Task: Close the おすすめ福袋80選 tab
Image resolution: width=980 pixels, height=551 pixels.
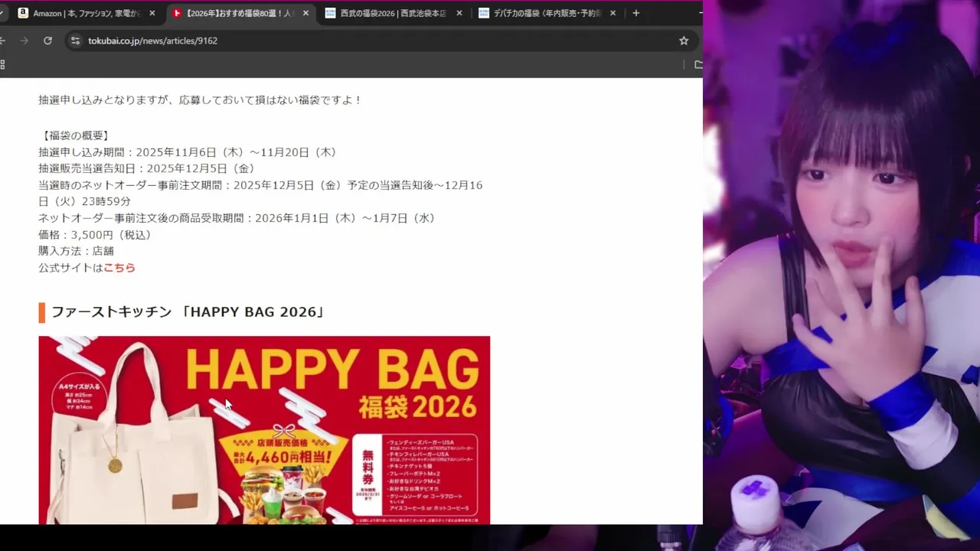Action: [x=306, y=13]
